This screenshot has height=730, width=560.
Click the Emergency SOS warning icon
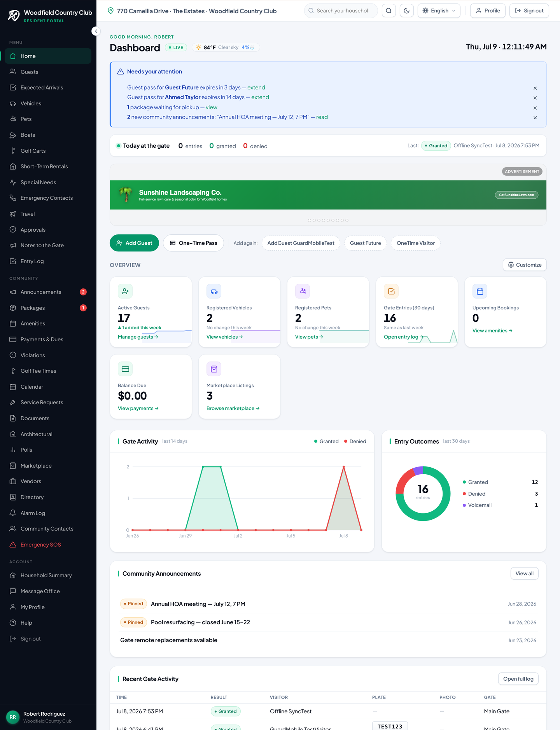[x=13, y=545]
